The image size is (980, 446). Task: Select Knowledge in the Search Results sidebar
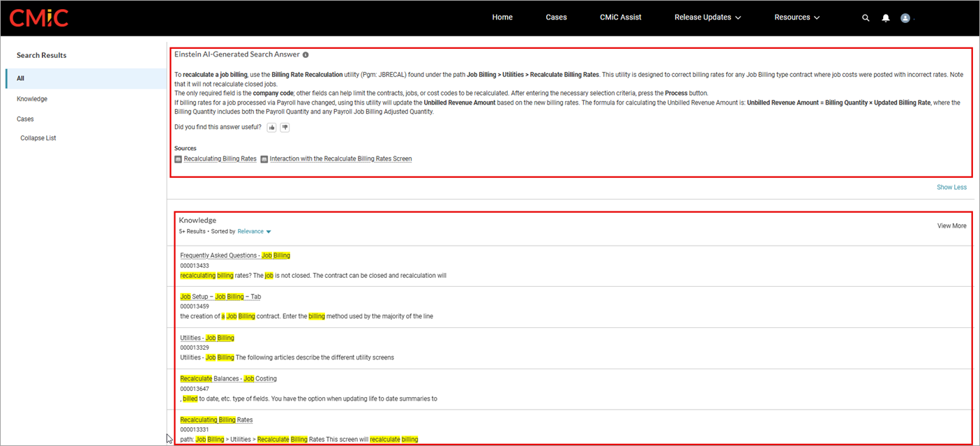pos(32,99)
